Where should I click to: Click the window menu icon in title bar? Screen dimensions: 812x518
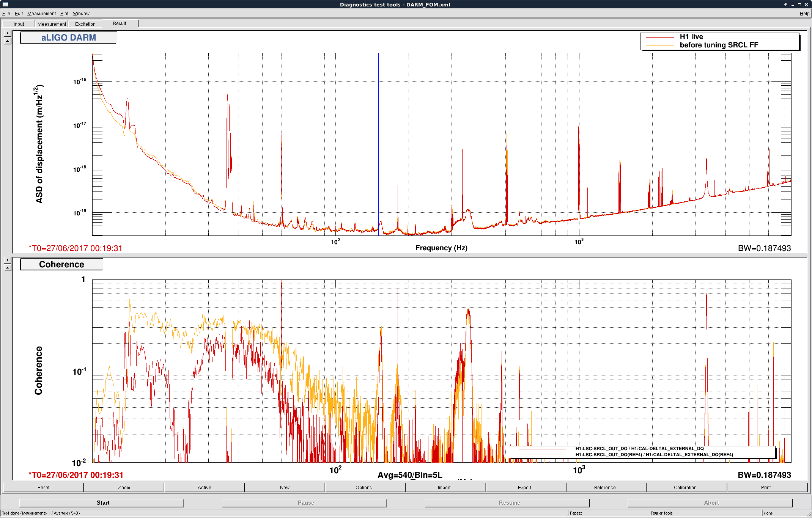pyautogui.click(x=5, y=4)
